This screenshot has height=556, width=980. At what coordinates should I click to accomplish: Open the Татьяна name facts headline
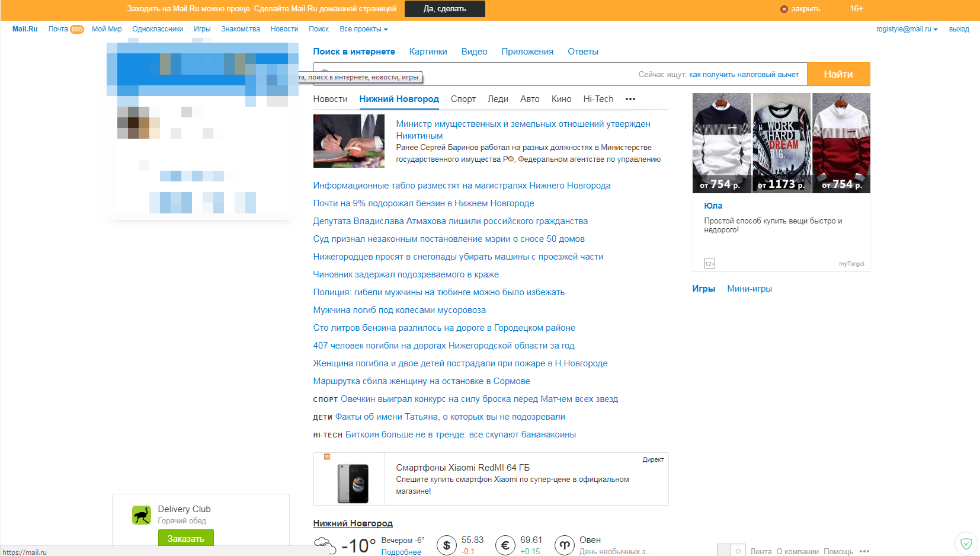[x=450, y=417]
